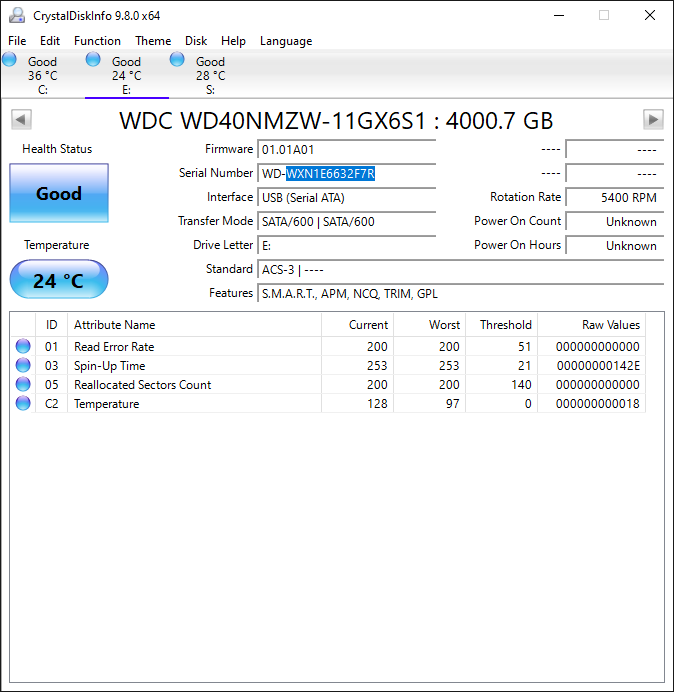Open the Theme menu
The width and height of the screenshot is (674, 692).
[x=153, y=41]
